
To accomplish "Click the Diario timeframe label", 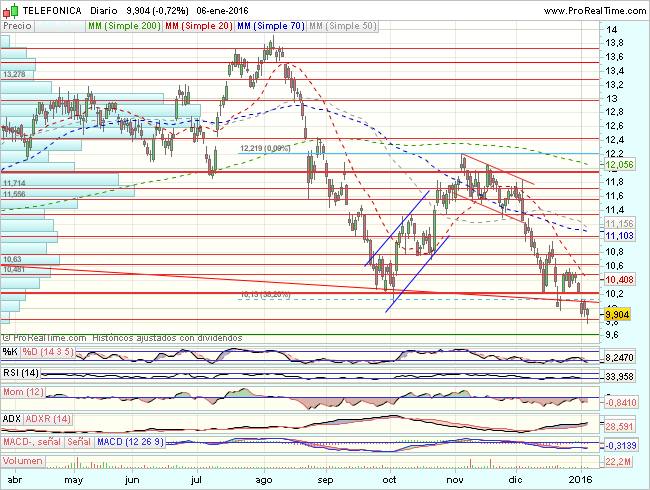I will point(104,11).
